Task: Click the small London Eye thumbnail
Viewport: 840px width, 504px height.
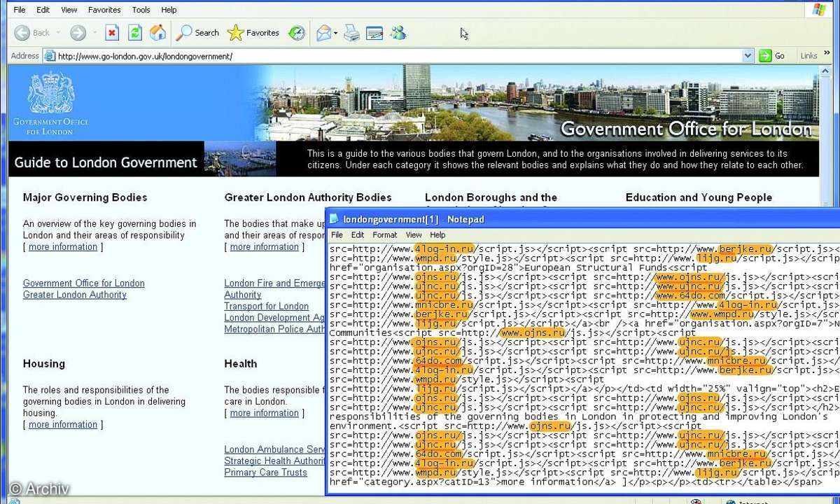Action: pos(239,159)
